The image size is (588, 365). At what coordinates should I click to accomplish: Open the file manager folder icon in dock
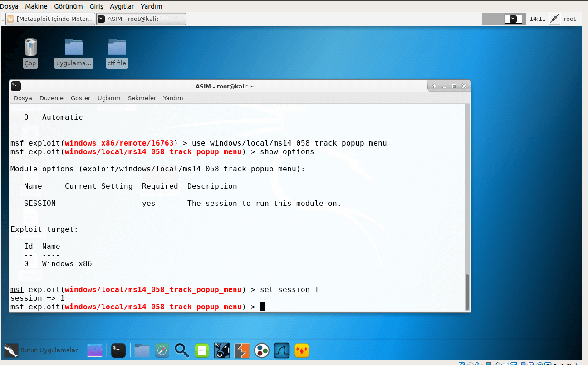tap(142, 350)
